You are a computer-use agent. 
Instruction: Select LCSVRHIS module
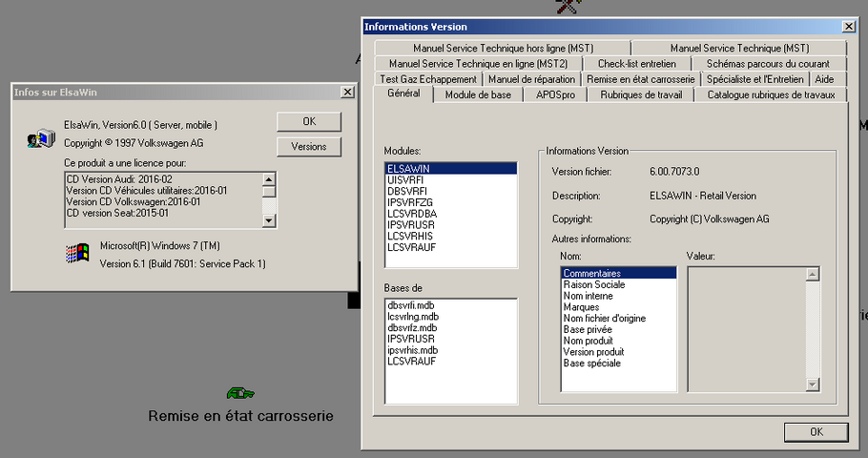pyautogui.click(x=451, y=236)
